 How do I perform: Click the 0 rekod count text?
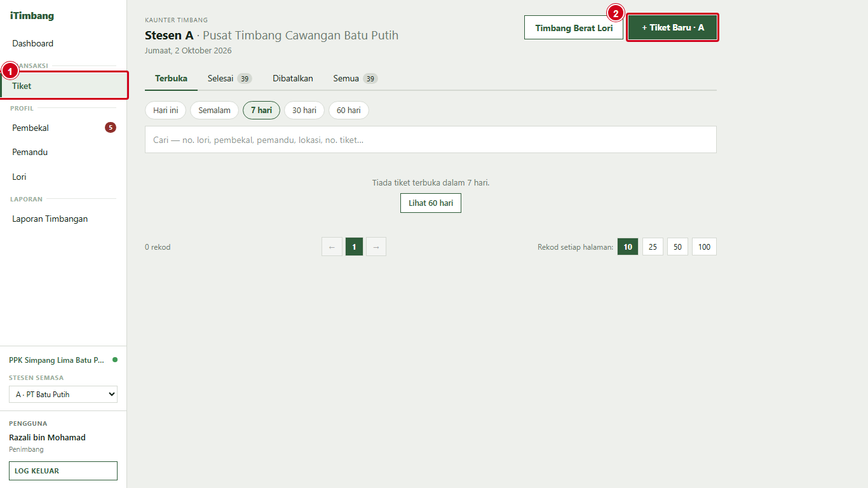158,247
